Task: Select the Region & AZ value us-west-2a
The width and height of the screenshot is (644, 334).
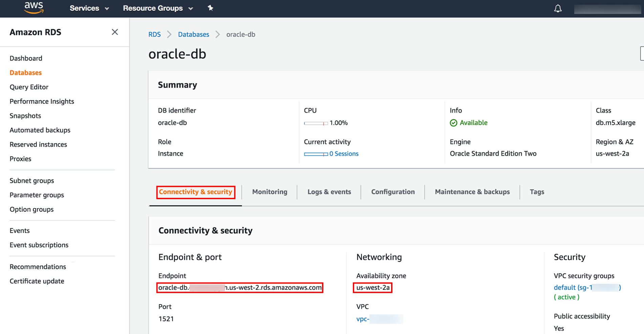Action: [x=612, y=154]
